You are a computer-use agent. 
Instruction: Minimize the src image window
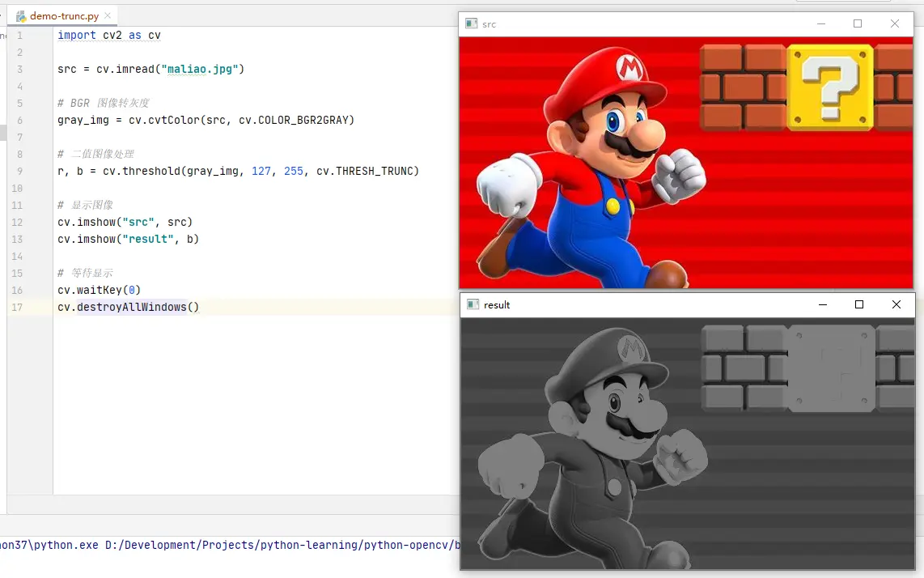821,23
